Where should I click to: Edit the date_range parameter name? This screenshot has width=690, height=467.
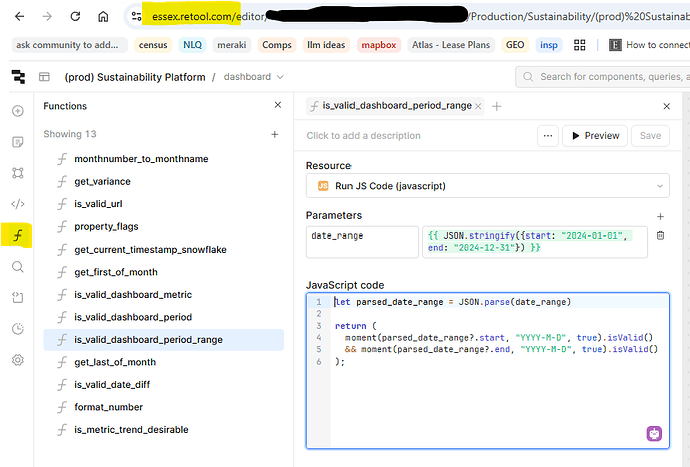[x=362, y=242]
